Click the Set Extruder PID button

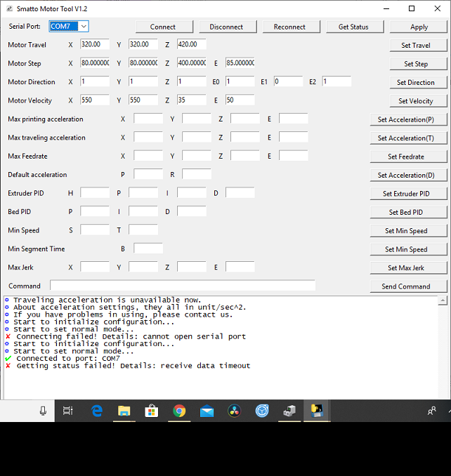408,193
